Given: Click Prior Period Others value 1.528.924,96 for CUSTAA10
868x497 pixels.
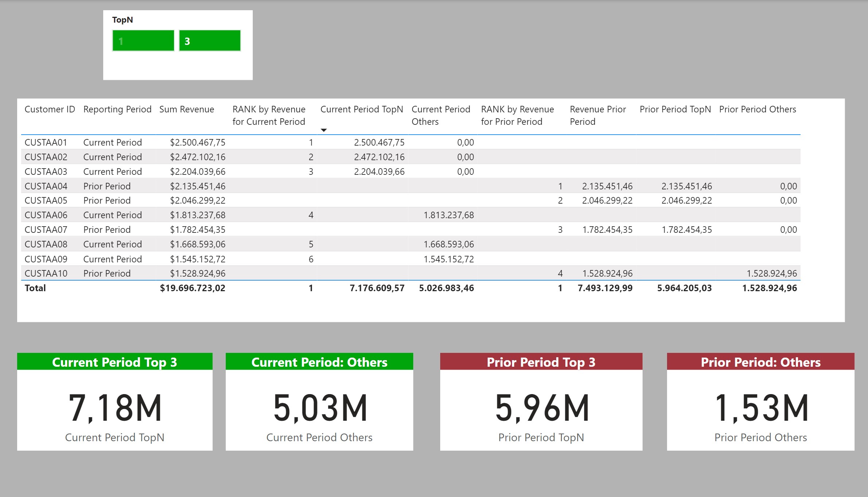Looking at the screenshot, I should (x=772, y=273).
